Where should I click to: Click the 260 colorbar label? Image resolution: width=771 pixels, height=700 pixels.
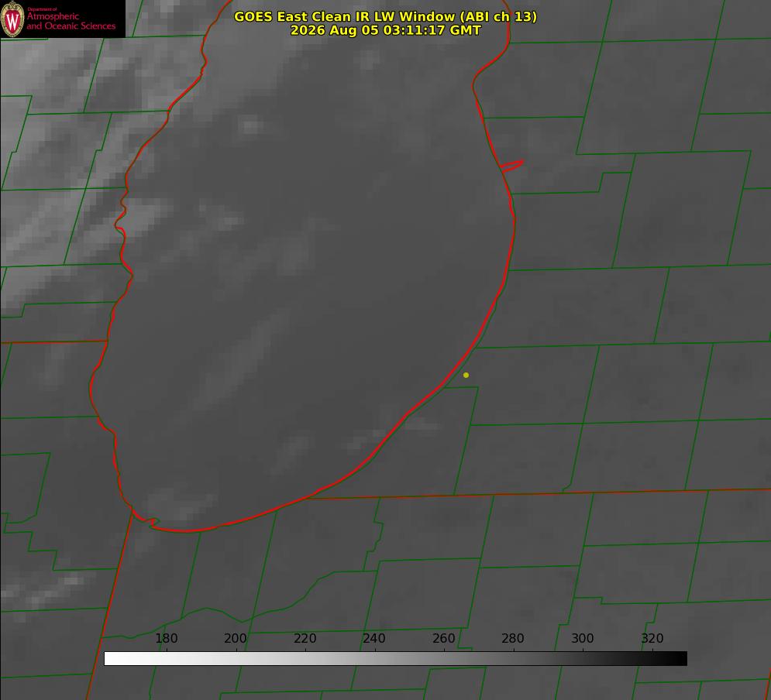(443, 638)
